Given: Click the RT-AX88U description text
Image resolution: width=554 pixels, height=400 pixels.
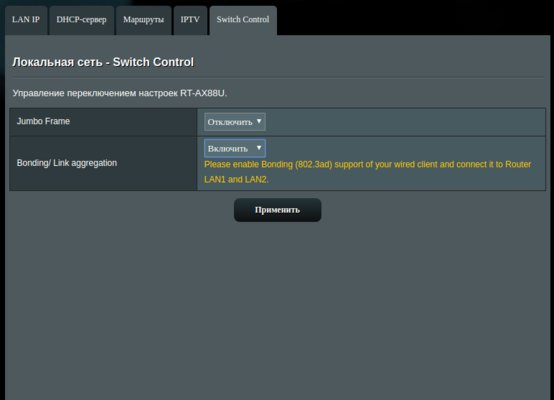Looking at the screenshot, I should coord(119,93).
